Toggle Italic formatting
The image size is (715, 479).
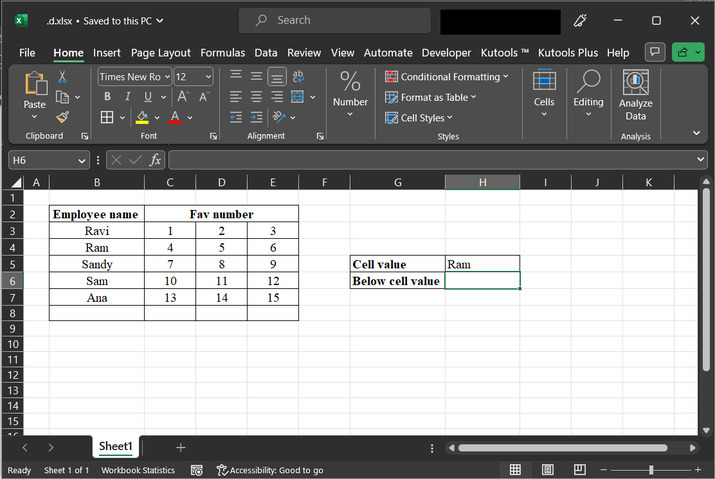[128, 97]
